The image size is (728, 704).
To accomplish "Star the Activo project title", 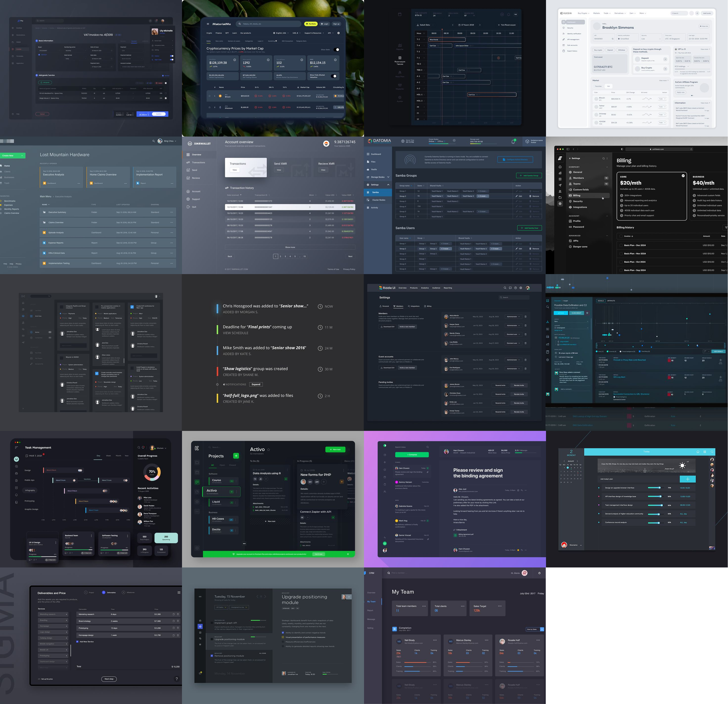I will (269, 449).
